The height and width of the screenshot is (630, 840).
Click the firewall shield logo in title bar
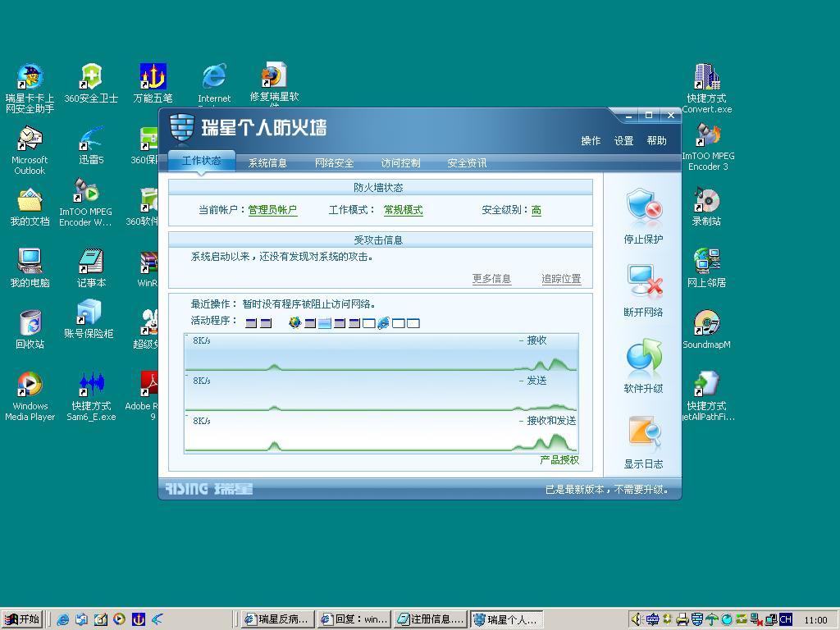181,129
